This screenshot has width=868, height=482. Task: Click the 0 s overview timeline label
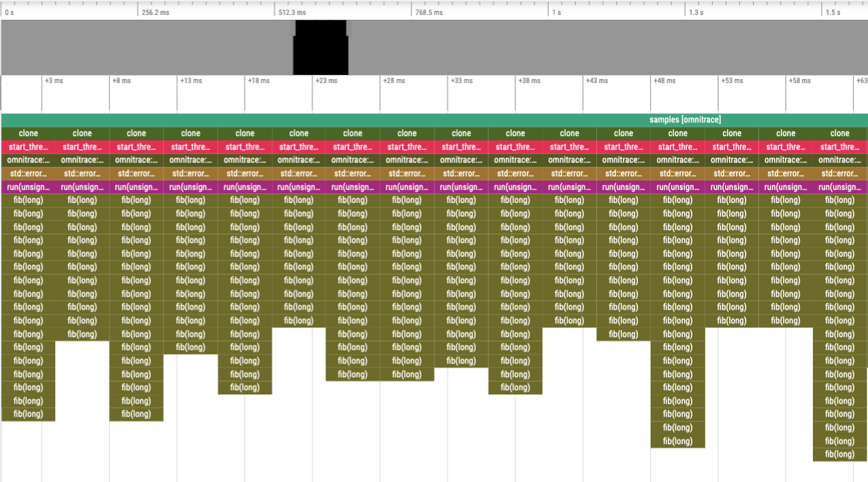10,12
